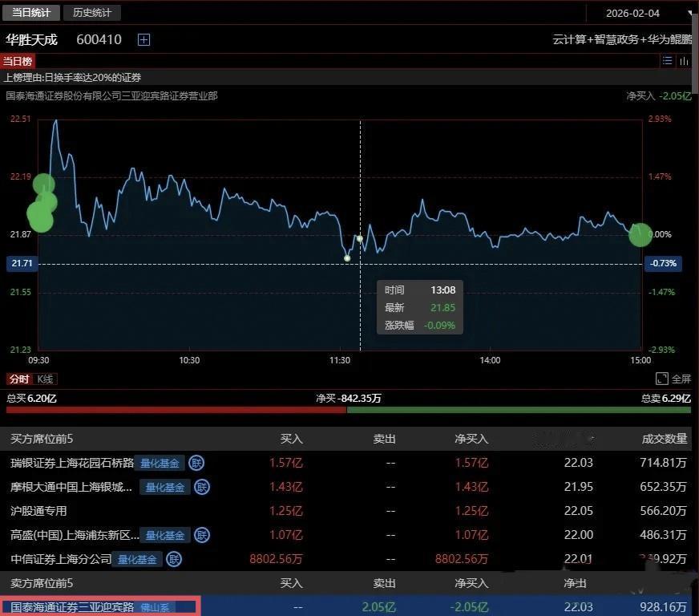Click 量化基金 tag on 中信证券 row
This screenshot has width=699, height=616.
pos(137,559)
